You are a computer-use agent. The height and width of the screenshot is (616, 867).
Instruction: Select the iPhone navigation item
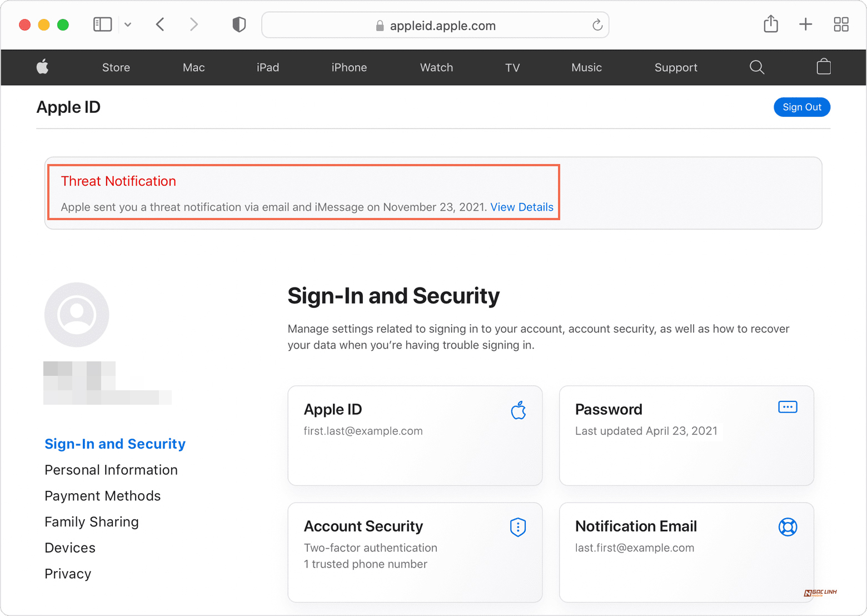pos(349,67)
